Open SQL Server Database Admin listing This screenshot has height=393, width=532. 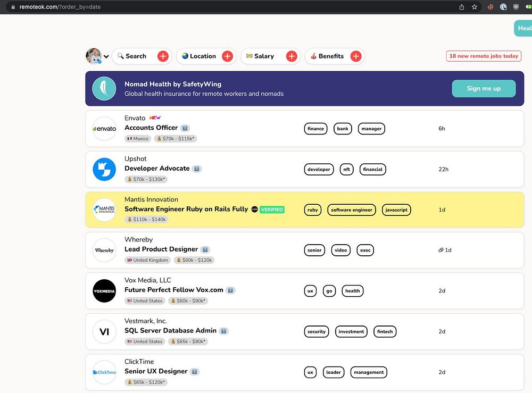coord(170,331)
